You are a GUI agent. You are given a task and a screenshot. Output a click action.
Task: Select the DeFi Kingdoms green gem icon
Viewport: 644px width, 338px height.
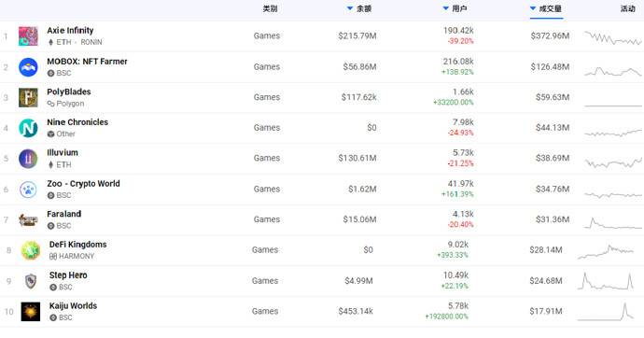click(x=31, y=250)
